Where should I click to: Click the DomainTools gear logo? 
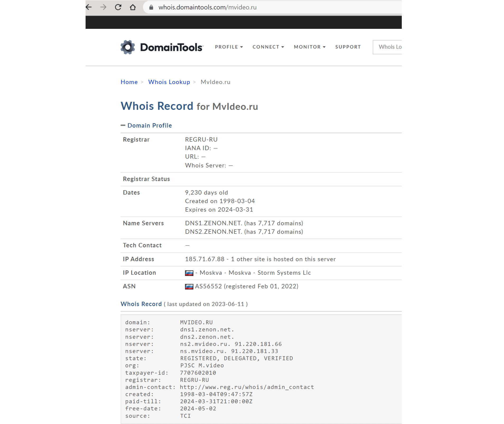(128, 47)
